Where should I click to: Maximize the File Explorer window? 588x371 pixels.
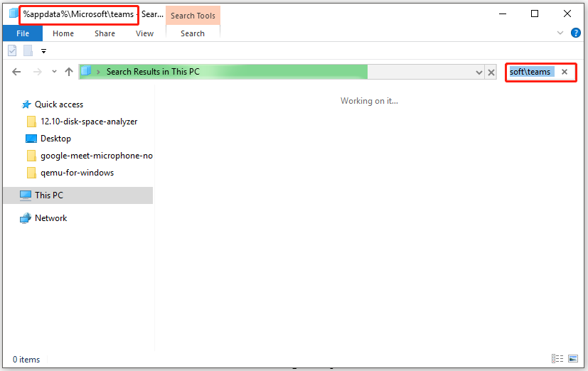click(x=535, y=14)
